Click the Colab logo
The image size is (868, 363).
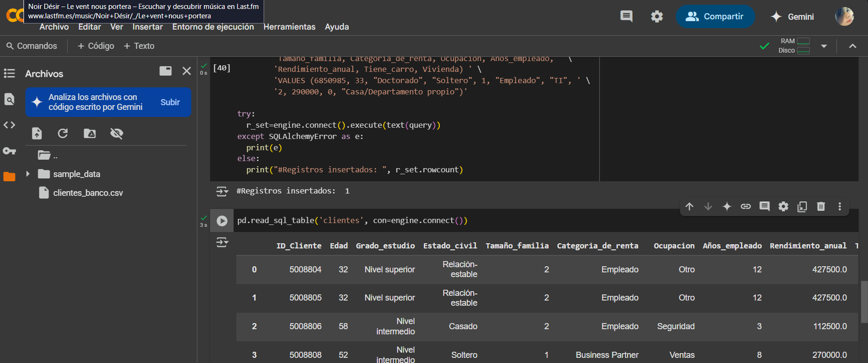(14, 15)
